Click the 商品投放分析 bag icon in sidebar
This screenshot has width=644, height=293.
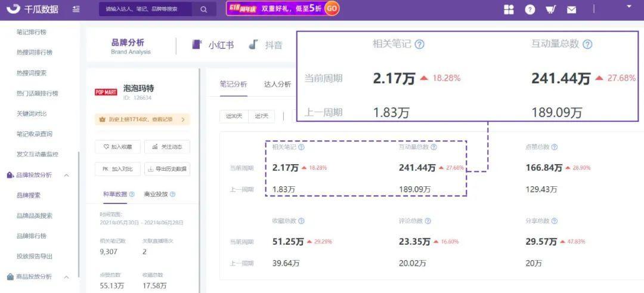(x=10, y=277)
